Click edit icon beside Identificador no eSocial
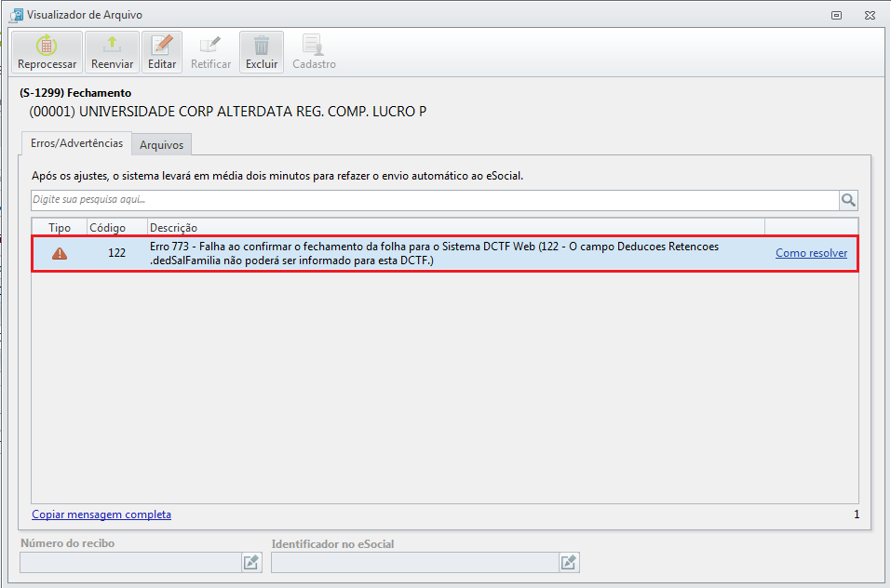The image size is (891, 588). click(x=569, y=563)
